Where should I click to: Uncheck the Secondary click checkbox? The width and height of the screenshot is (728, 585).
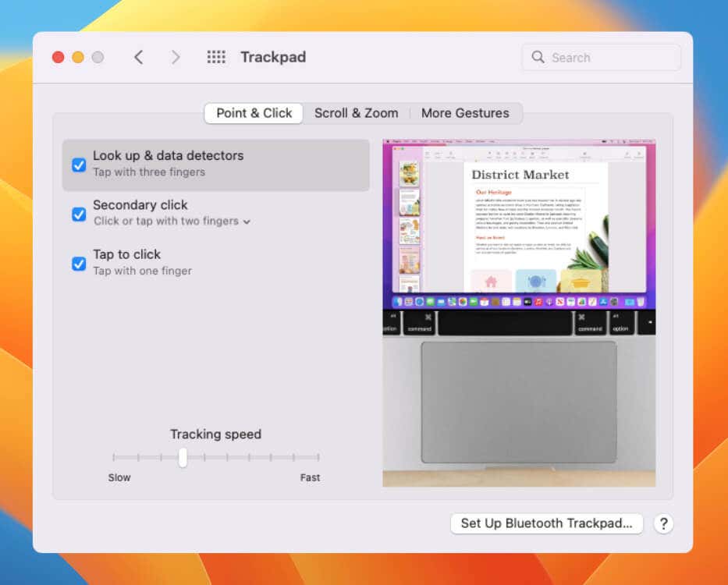click(79, 214)
